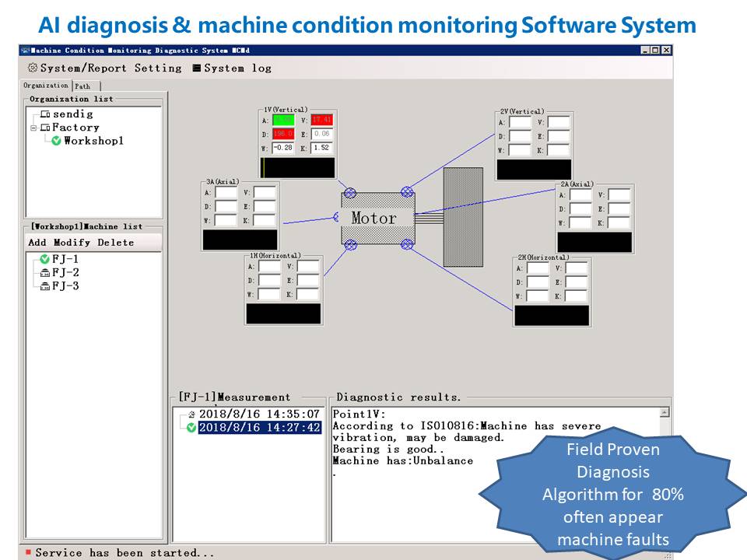The image size is (747, 560).
Task: Click the machine icon next to FJ-3
Action: tap(44, 285)
